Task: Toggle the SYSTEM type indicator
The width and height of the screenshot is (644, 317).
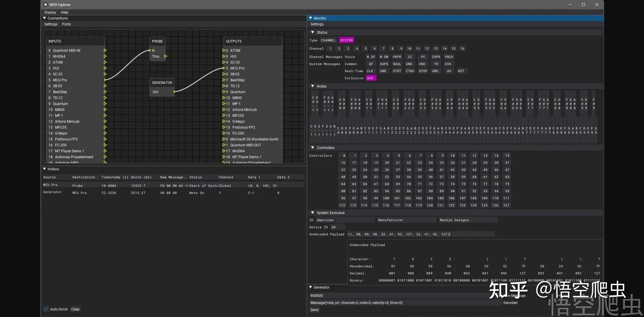Action: coord(346,40)
